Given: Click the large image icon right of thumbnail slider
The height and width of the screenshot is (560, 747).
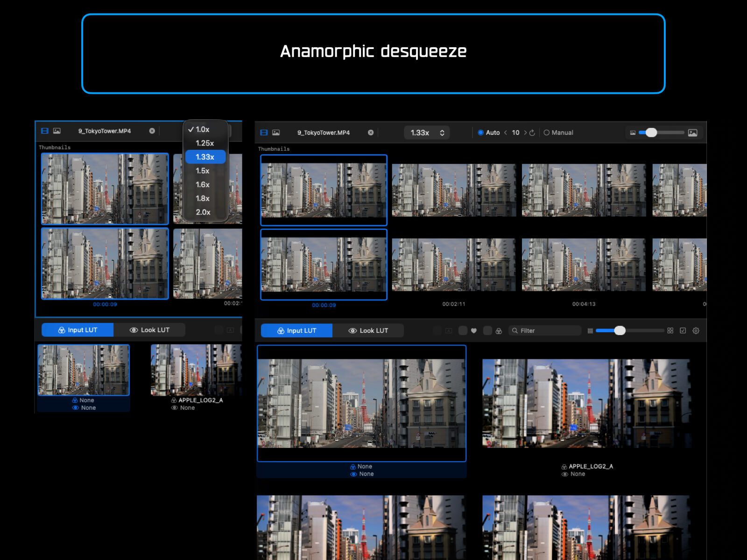Looking at the screenshot, I should 693,133.
